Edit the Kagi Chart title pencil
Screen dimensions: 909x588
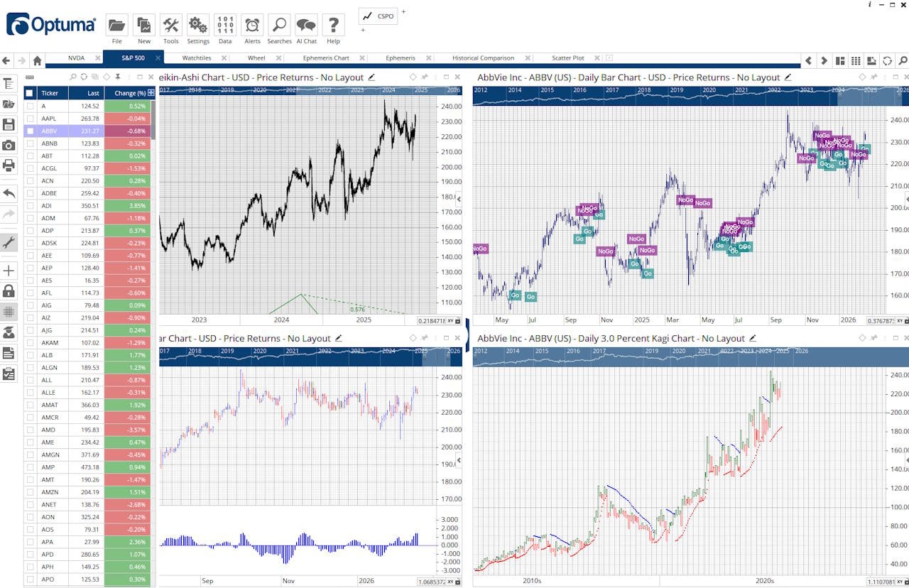coord(753,339)
